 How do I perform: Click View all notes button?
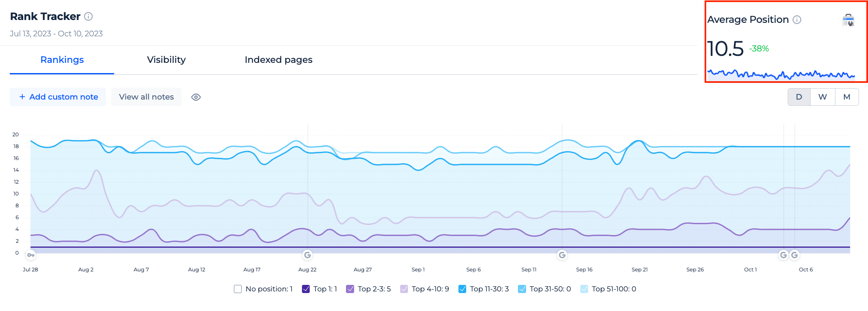click(x=146, y=97)
